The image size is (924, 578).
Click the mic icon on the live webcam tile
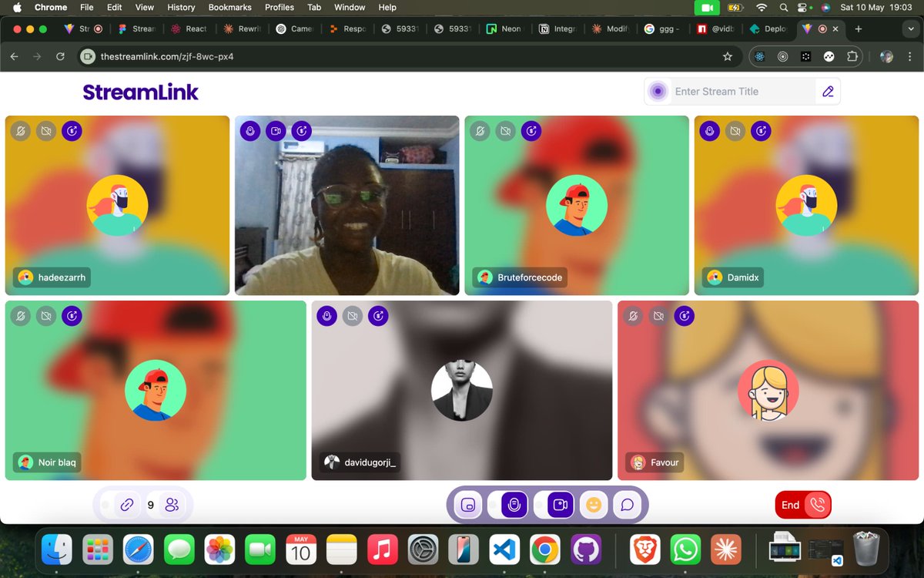coord(250,131)
